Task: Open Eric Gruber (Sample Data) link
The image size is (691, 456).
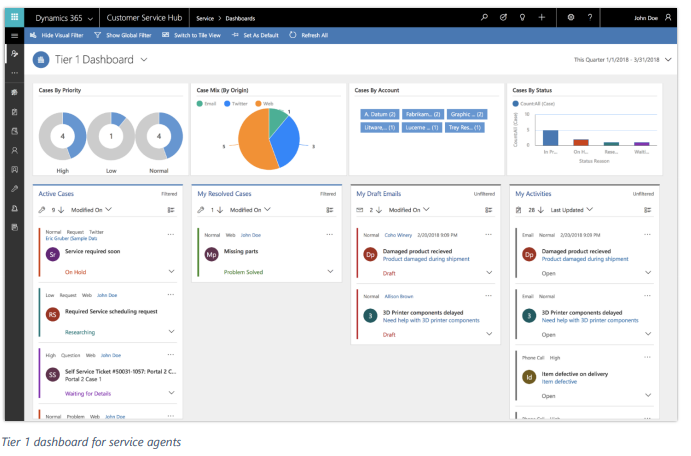Action: pyautogui.click(x=71, y=238)
